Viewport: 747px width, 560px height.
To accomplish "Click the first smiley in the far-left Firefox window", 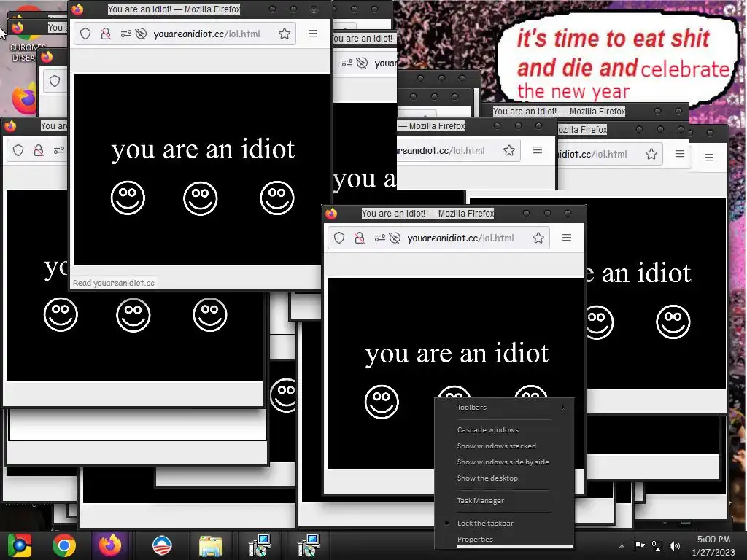I will [61, 315].
